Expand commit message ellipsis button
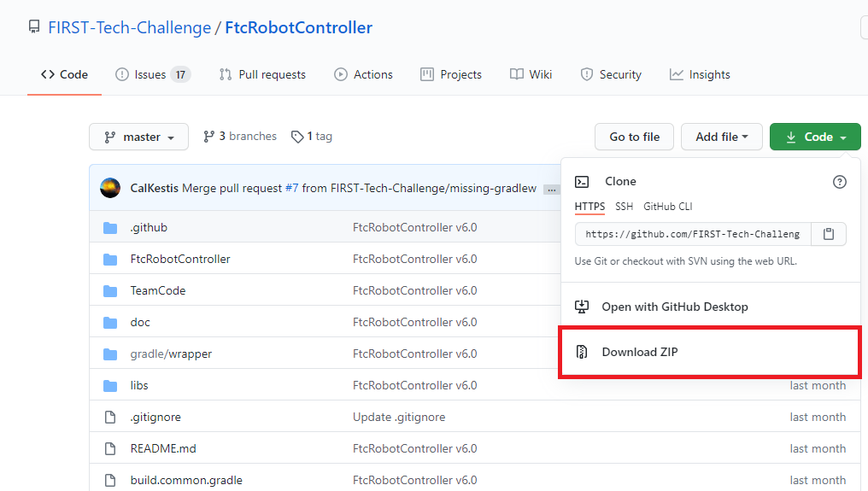The height and width of the screenshot is (491, 868). [x=551, y=190]
